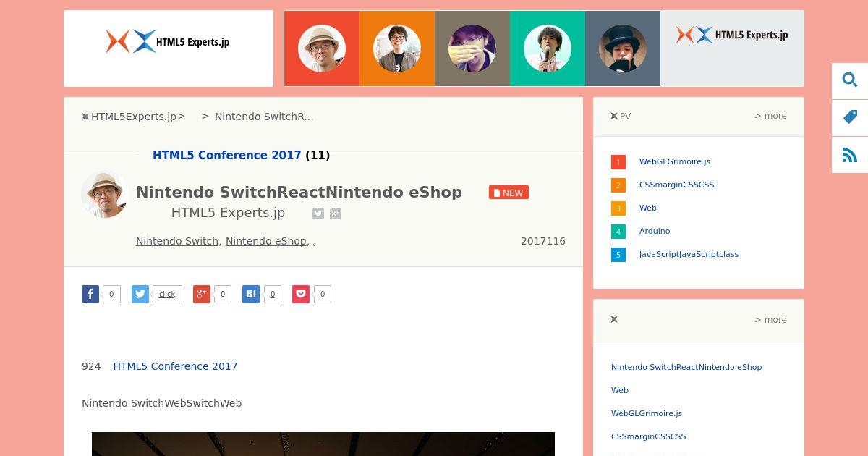
Task: Open 'CSSmarginCSSCSS' in the recent posts list
Action: 649,436
